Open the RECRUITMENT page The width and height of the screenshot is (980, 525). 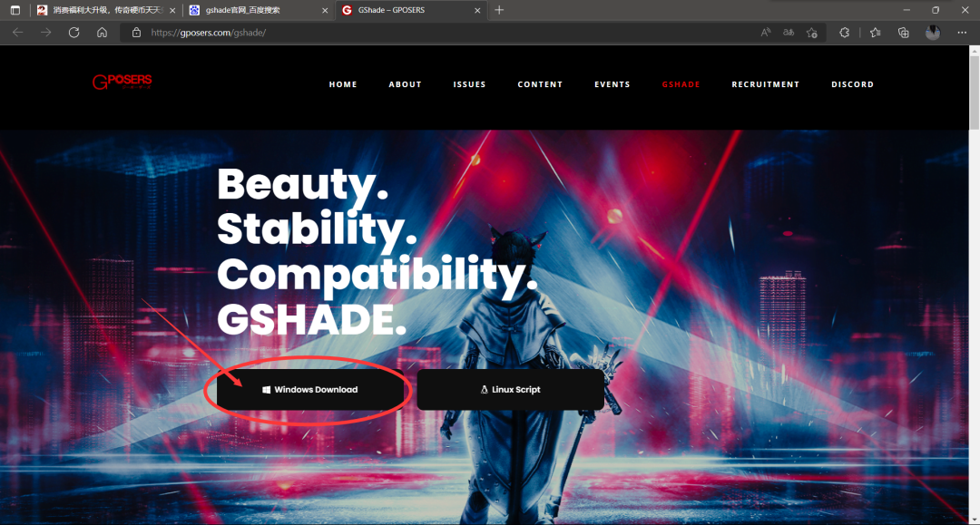coord(766,84)
